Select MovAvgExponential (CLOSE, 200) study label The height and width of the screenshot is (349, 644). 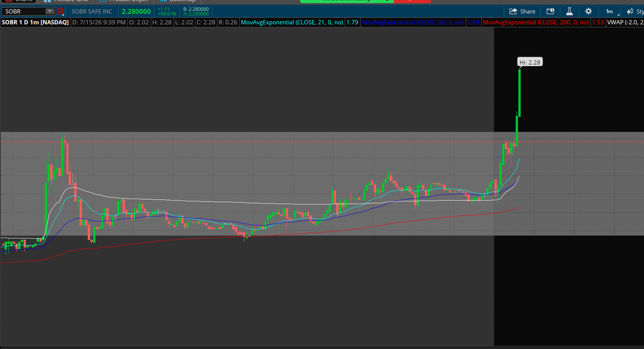(x=536, y=23)
